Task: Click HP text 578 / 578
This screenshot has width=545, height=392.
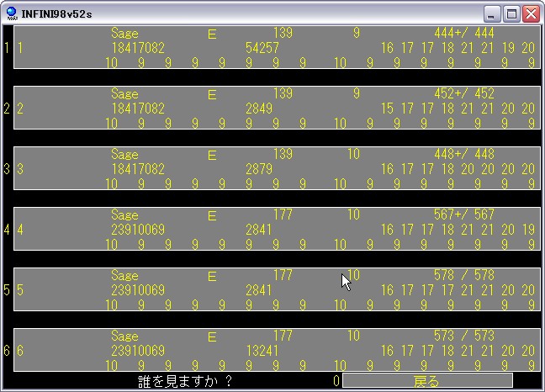Action: coord(464,275)
